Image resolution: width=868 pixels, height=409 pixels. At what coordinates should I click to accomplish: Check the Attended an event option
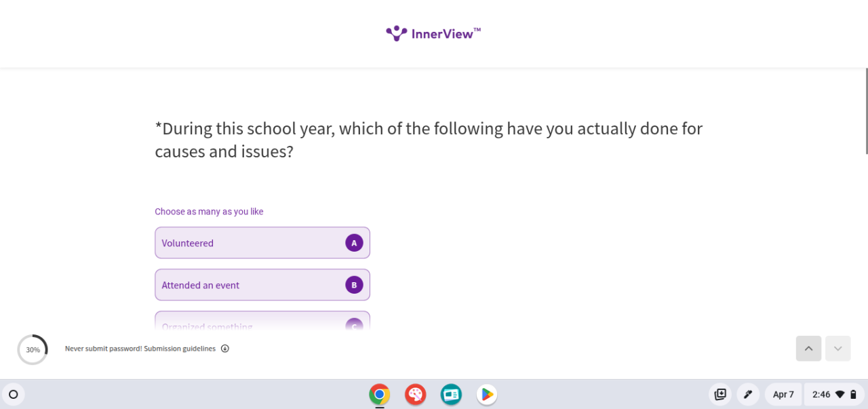point(262,285)
